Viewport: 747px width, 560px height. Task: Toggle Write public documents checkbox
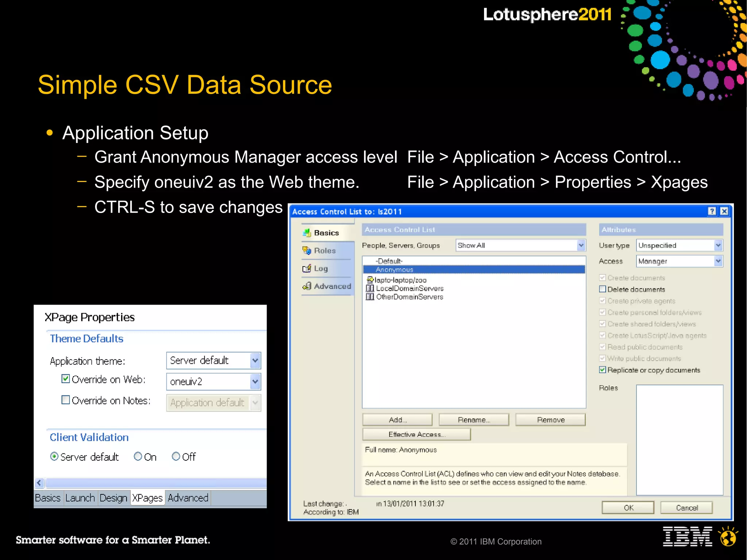click(603, 358)
